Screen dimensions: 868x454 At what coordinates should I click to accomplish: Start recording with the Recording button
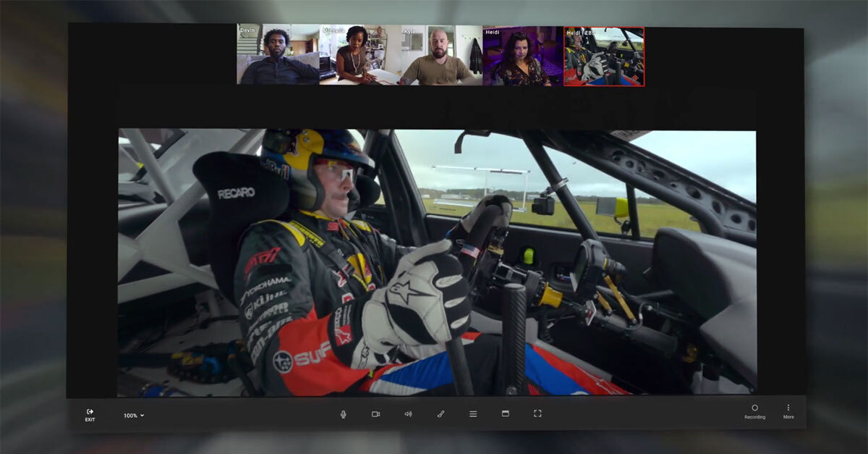(754, 411)
